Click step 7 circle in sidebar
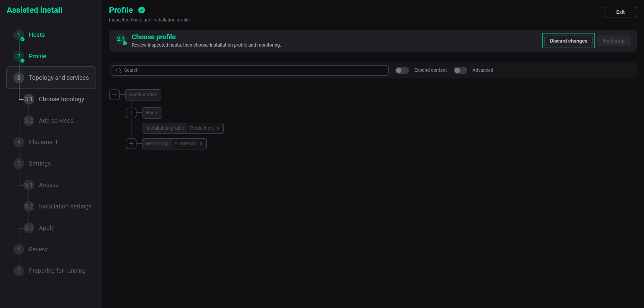Viewport: 644px width, 308px height. (19, 271)
